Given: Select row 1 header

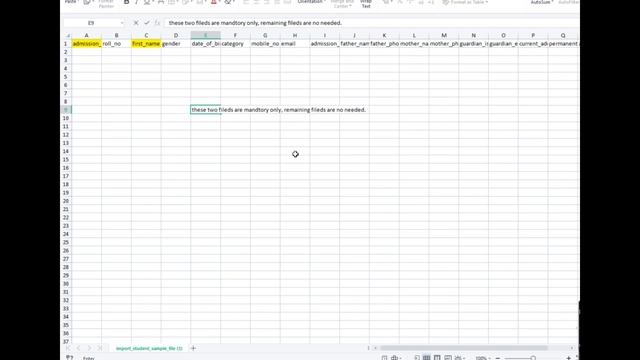Looking at the screenshot, I should point(66,44).
